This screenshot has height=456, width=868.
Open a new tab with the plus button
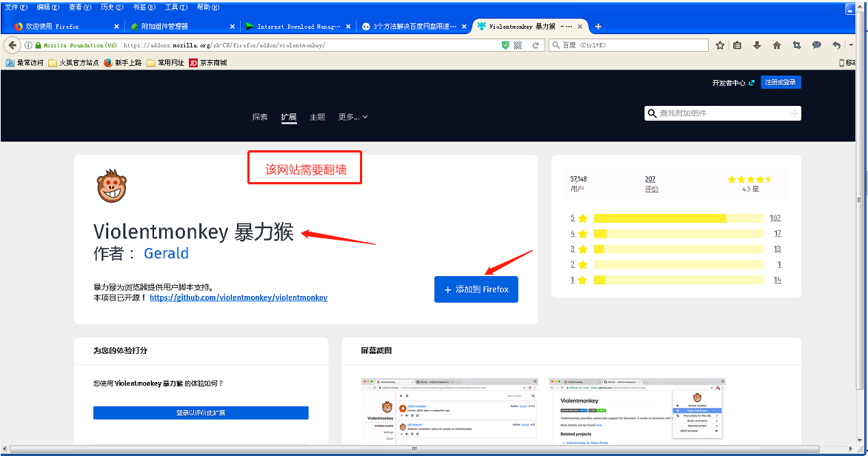[598, 27]
